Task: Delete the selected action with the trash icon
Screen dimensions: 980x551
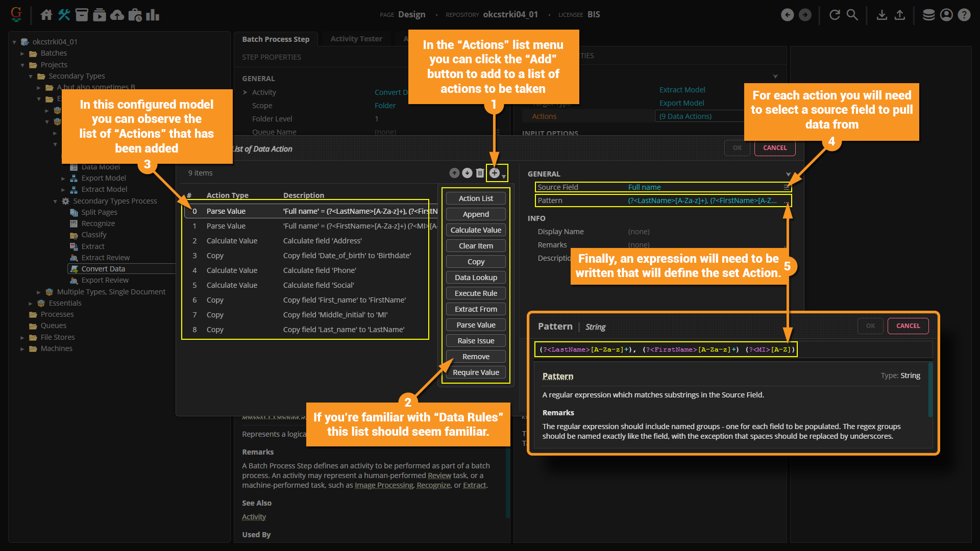Action: click(x=480, y=173)
